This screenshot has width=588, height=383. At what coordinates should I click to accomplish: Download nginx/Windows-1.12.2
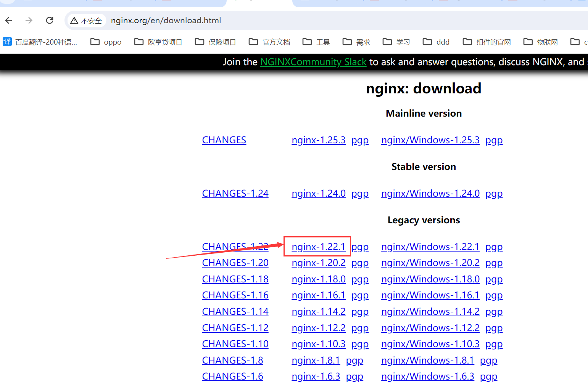click(x=430, y=328)
